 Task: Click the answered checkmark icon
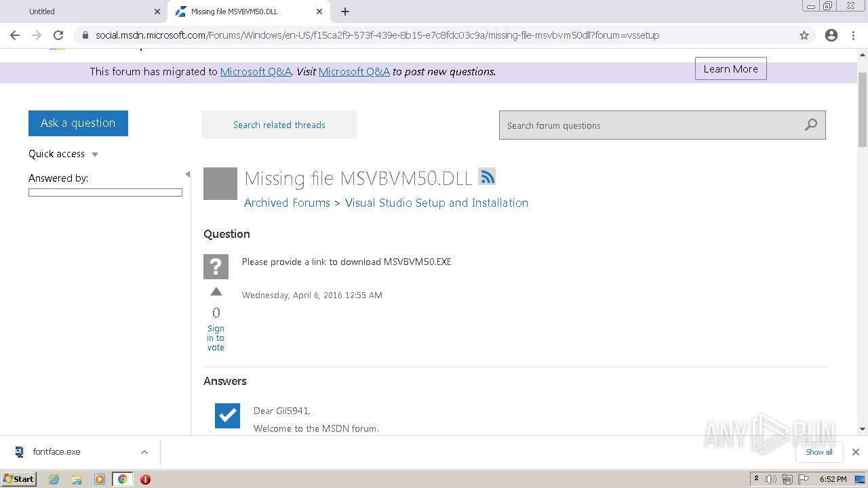[227, 415]
